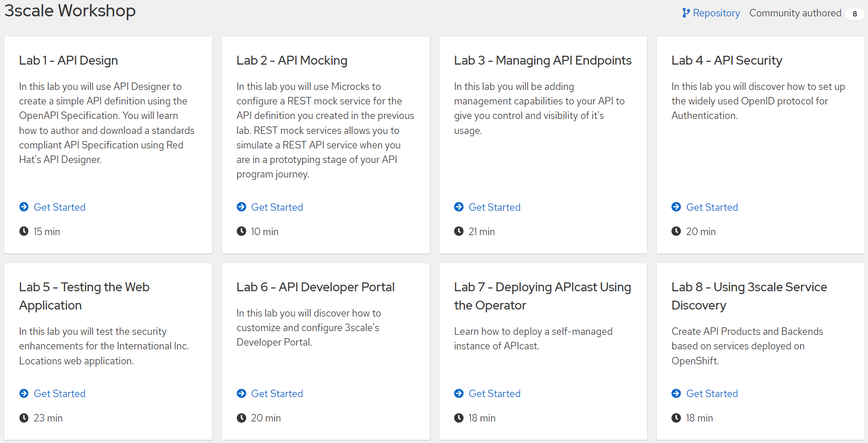The width and height of the screenshot is (868, 443).
Task: Click the 15 min duration text
Action: point(46,231)
